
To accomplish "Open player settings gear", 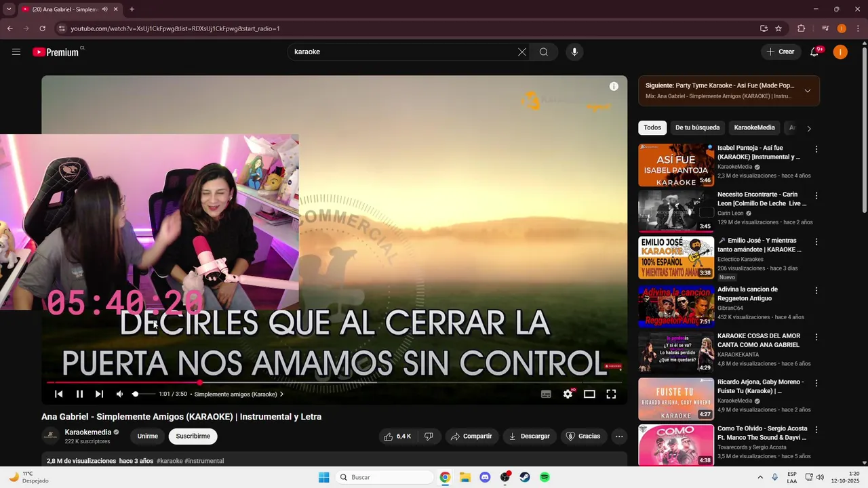I will [x=568, y=394].
